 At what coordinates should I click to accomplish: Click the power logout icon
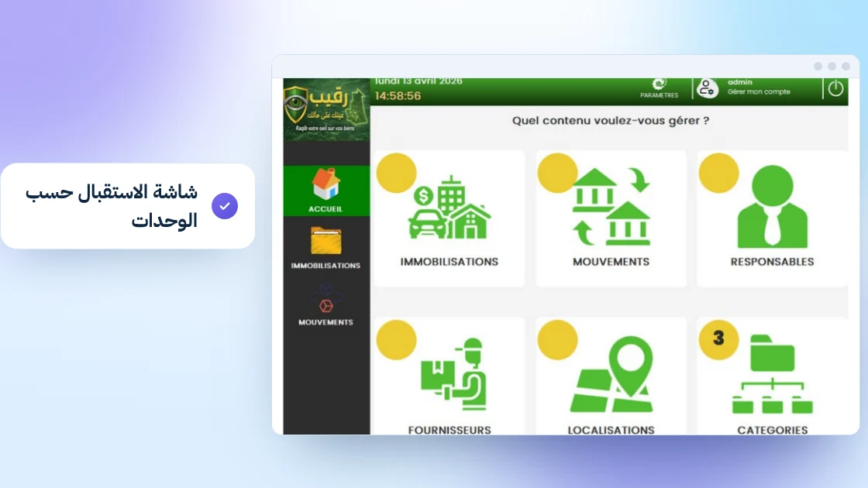point(835,88)
